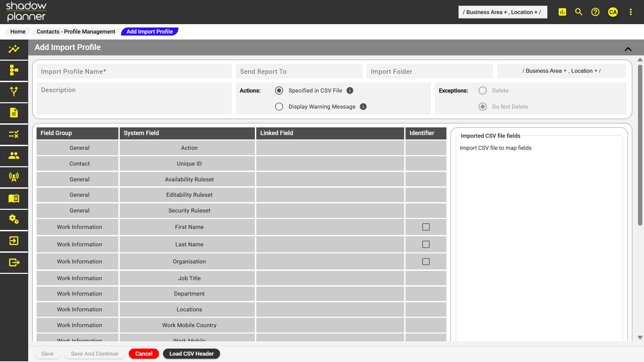The height and width of the screenshot is (362, 644).
Task: Switch to the Contacts - Profile Management tab
Action: point(76,32)
